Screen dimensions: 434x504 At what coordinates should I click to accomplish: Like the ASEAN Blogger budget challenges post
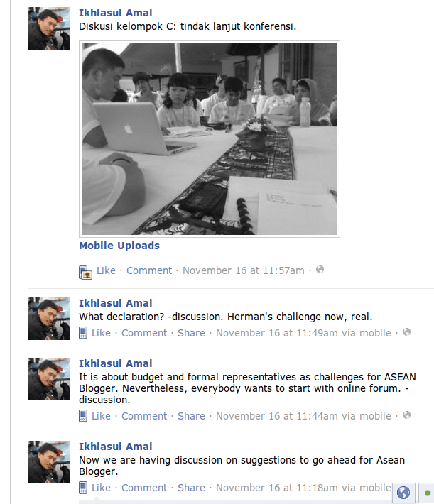pyautogui.click(x=101, y=416)
